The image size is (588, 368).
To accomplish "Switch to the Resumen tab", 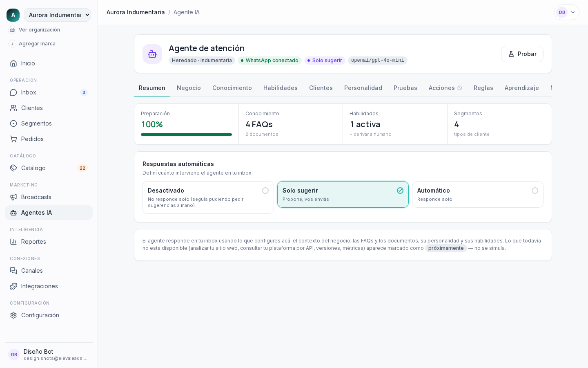I will (152, 88).
